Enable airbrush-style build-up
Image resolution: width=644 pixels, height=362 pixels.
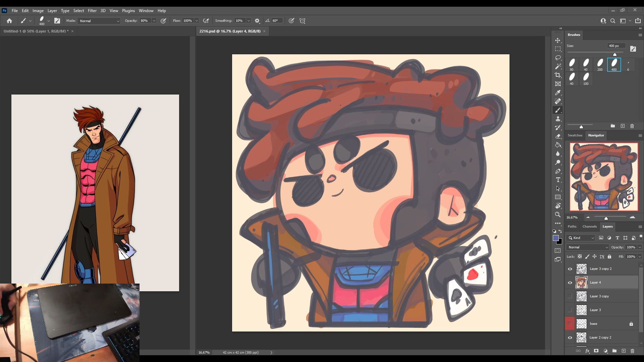tap(206, 21)
